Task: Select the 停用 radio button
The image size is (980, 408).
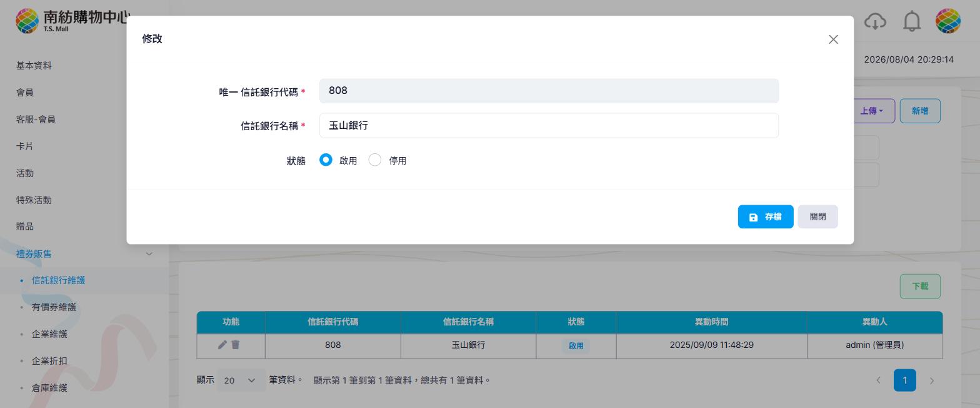Action: pos(375,160)
